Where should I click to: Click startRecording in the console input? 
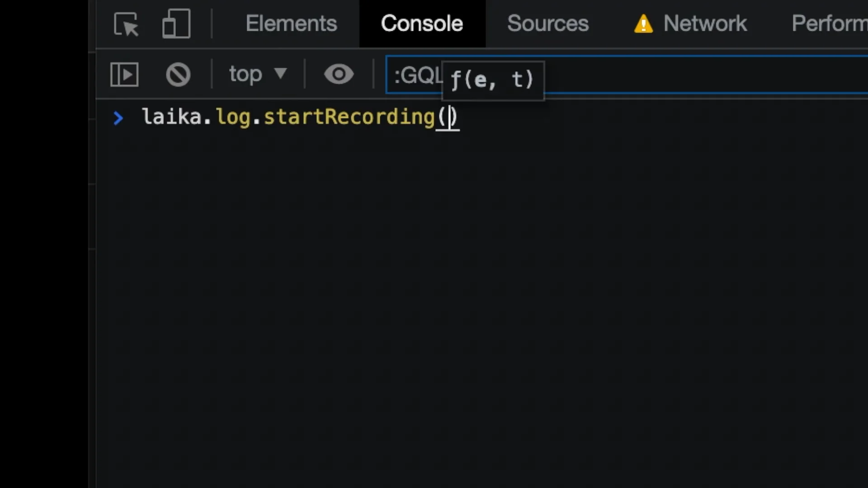coord(349,117)
